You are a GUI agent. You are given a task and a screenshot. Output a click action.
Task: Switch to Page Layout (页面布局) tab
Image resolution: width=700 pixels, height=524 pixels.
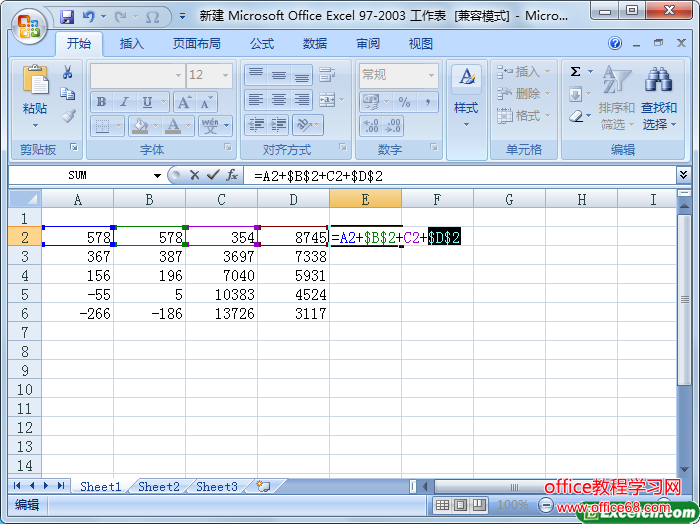point(197,44)
